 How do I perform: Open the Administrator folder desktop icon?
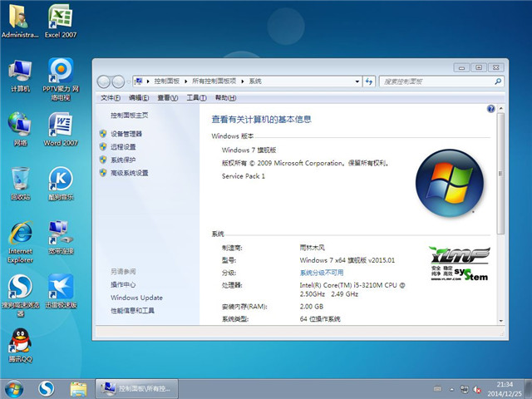pos(19,21)
